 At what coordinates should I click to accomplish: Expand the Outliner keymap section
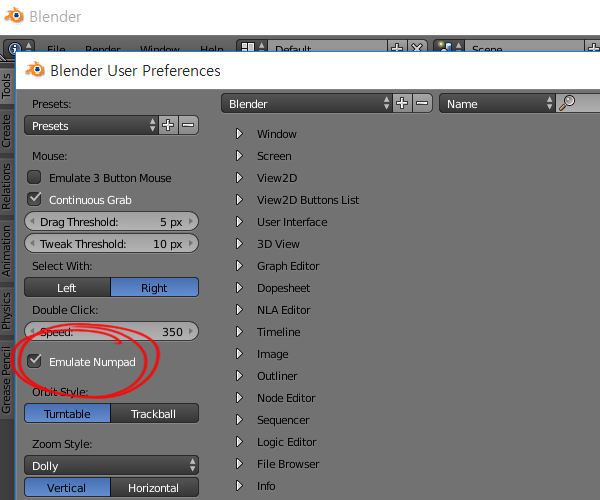(x=240, y=376)
